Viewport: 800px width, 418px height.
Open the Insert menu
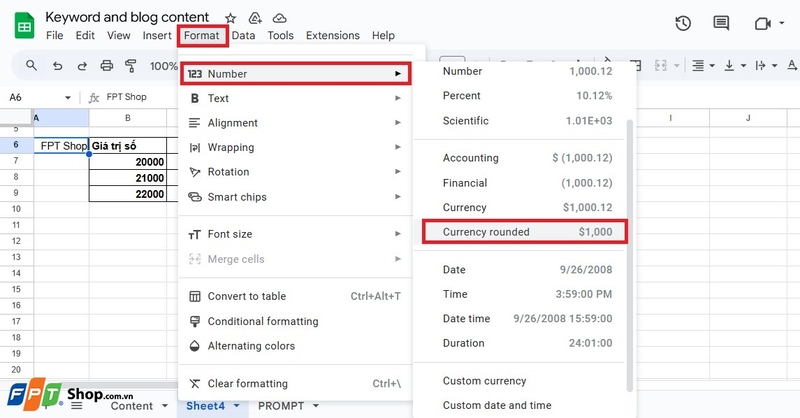click(157, 35)
